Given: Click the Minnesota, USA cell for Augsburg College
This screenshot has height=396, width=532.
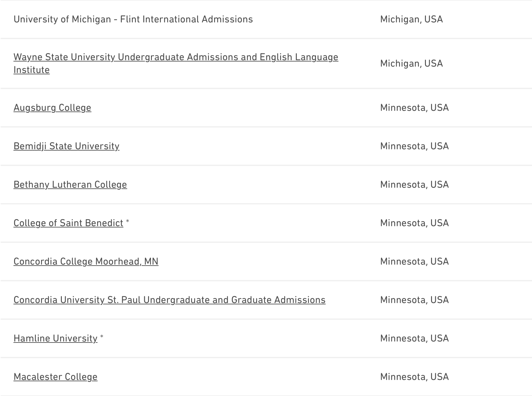Looking at the screenshot, I should click(x=414, y=108).
